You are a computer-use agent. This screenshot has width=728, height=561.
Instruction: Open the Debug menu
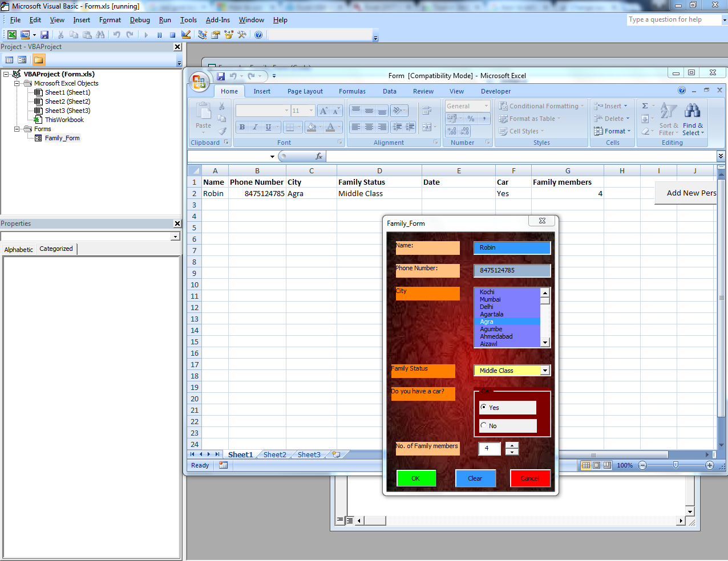click(x=140, y=20)
